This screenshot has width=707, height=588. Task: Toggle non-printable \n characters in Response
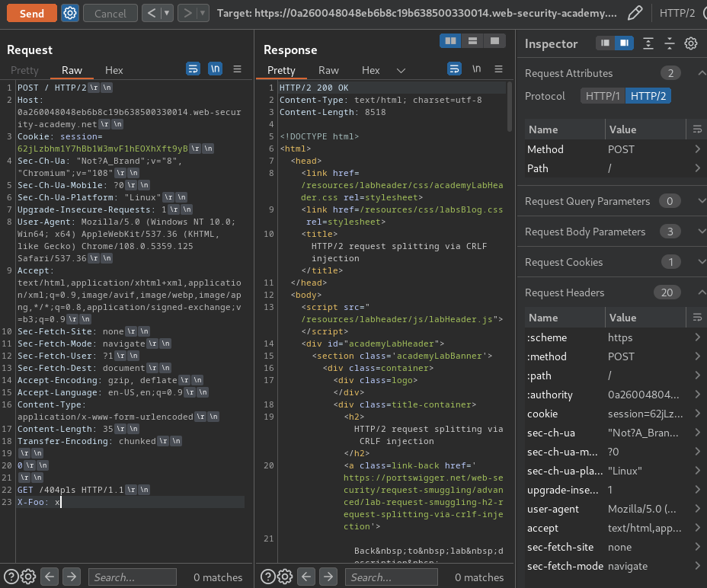pyautogui.click(x=476, y=69)
